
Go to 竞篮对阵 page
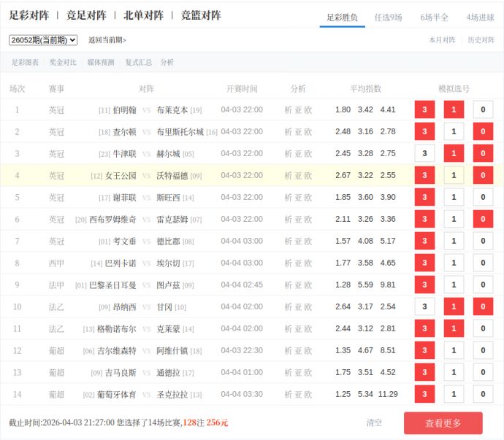coord(201,15)
